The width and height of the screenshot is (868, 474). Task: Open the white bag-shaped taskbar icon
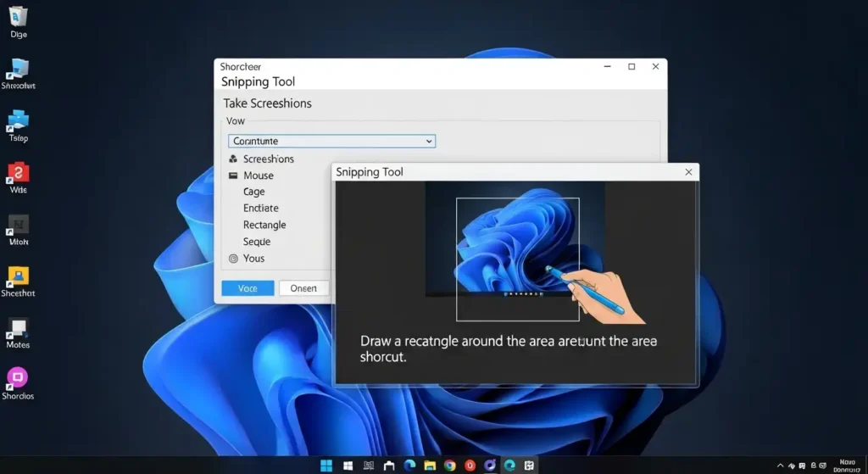click(x=389, y=466)
